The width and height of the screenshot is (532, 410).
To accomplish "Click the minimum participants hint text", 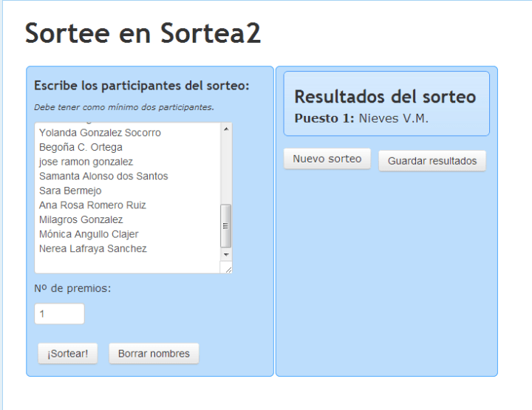I will tap(124, 107).
